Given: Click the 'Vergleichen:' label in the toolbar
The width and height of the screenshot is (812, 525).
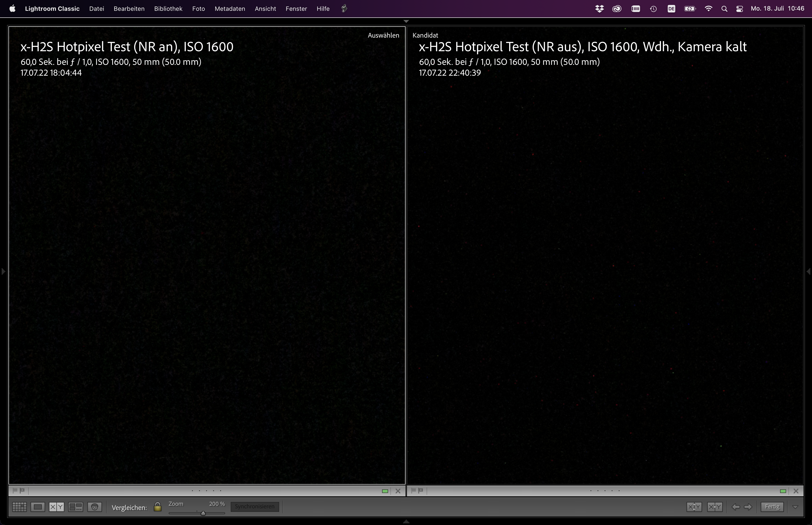Looking at the screenshot, I should tap(129, 508).
